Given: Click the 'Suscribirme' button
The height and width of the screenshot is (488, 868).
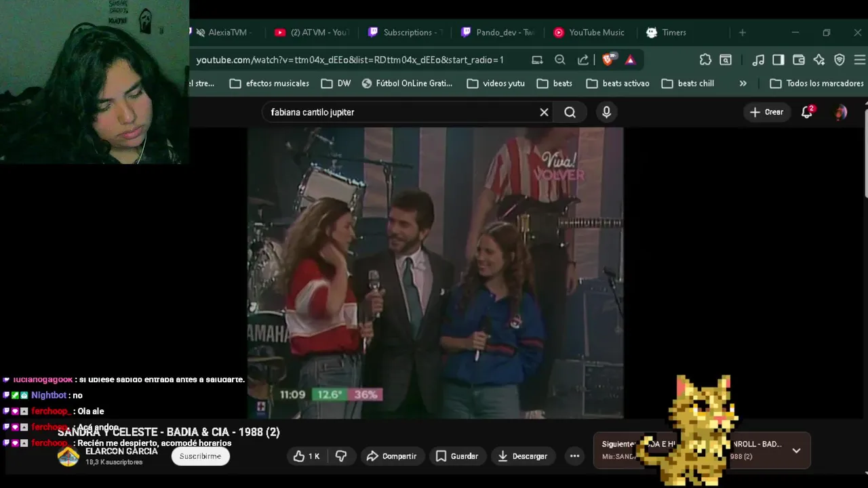Looking at the screenshot, I should coord(200,456).
